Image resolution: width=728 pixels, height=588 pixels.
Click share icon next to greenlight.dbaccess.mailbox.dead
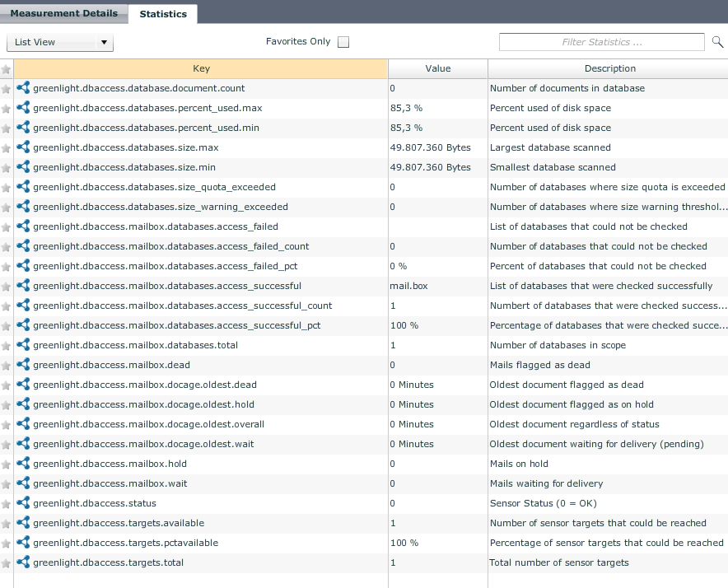coord(23,365)
